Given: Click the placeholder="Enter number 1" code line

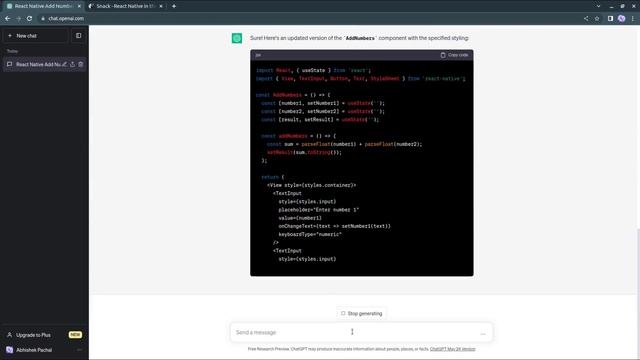Looking at the screenshot, I should 318,210.
